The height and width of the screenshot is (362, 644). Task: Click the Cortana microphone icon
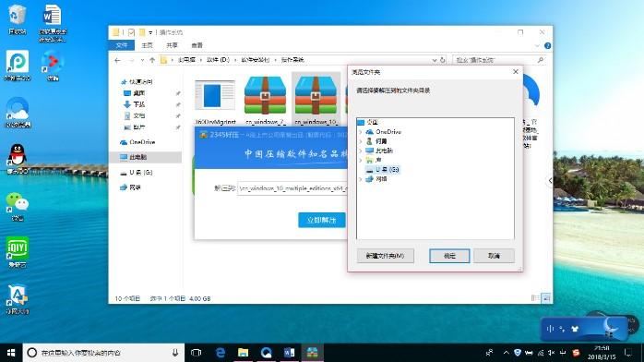tap(175, 353)
